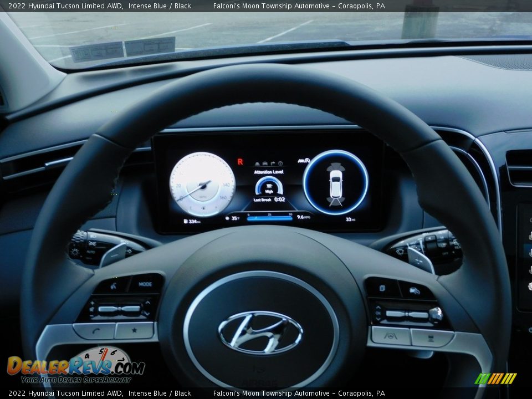This screenshot has height=399, width=532.
Task: Tap the 33 mi trip distance readout
Action: coord(350,219)
